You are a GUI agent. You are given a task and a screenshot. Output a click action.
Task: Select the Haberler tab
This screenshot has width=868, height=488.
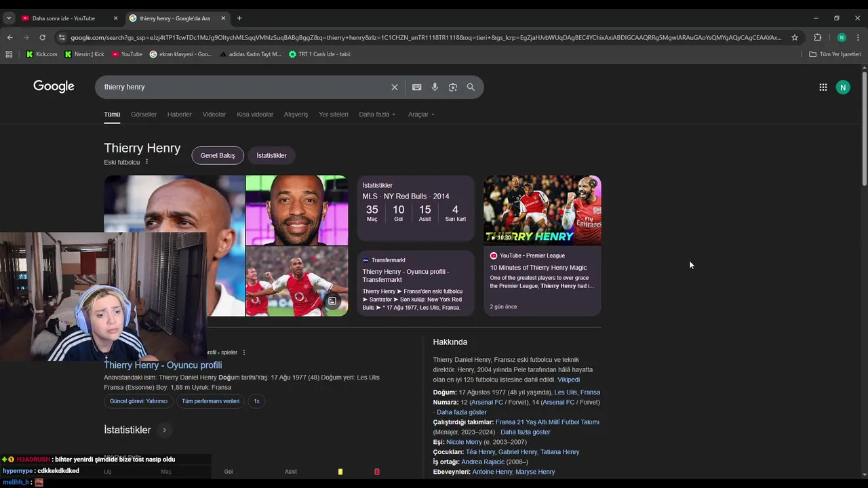pos(180,115)
